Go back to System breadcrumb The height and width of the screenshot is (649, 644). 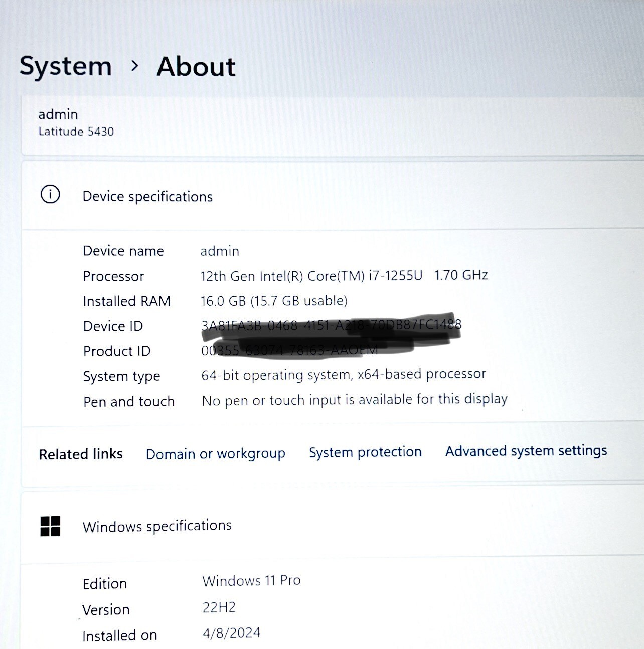coord(66,67)
